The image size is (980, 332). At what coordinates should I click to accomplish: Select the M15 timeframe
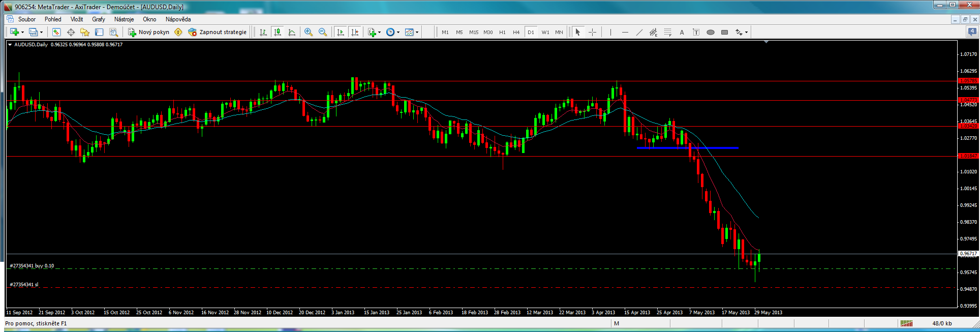[x=474, y=32]
